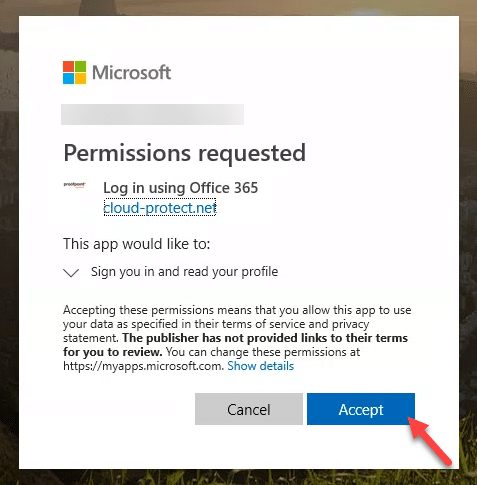Click the Show details link
The height and width of the screenshot is (485, 477).
coord(261,366)
